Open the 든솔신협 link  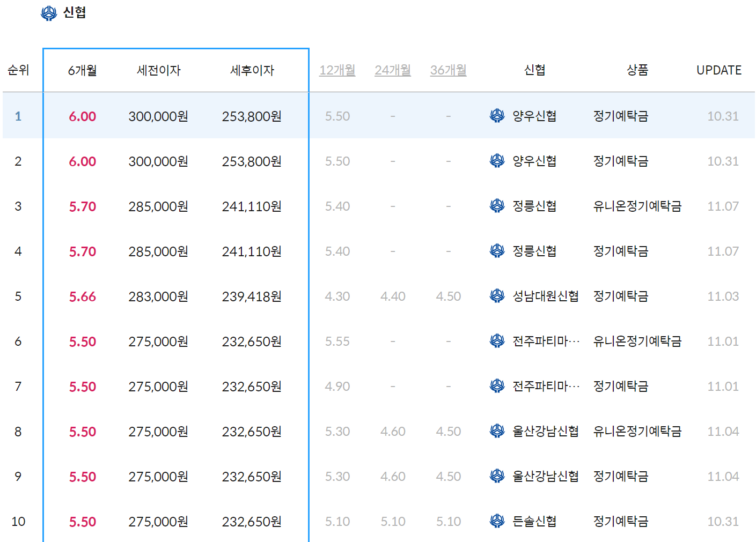pyautogui.click(x=534, y=521)
